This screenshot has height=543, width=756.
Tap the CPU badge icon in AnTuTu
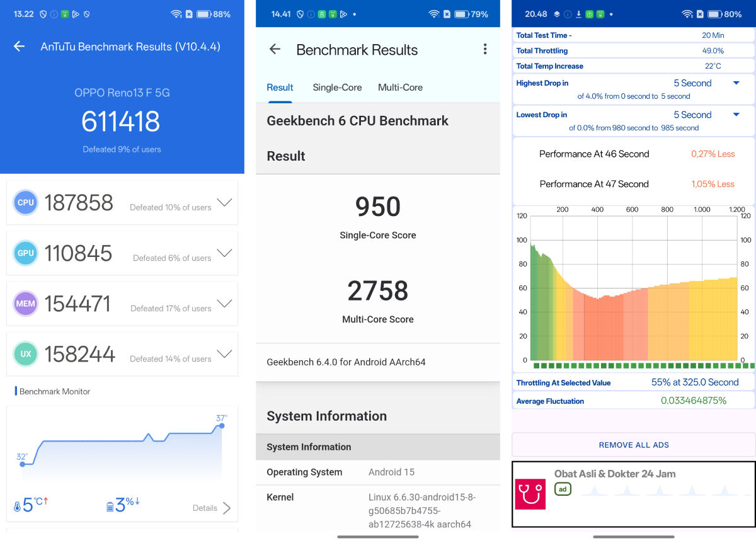pyautogui.click(x=26, y=203)
